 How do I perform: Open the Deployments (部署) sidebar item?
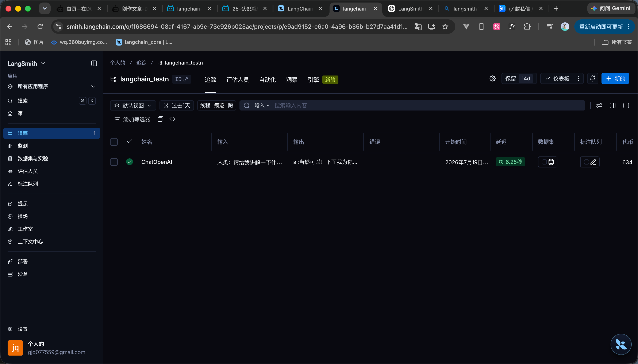(51, 262)
